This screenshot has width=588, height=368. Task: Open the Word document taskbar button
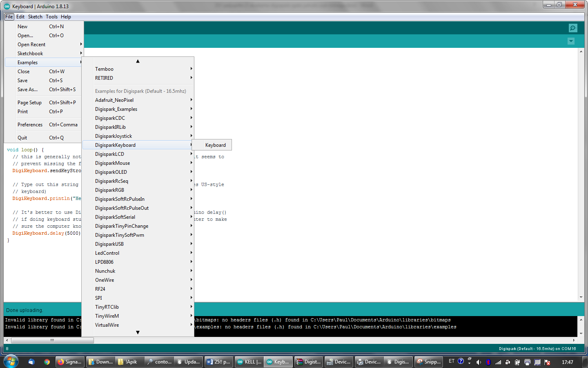point(218,362)
